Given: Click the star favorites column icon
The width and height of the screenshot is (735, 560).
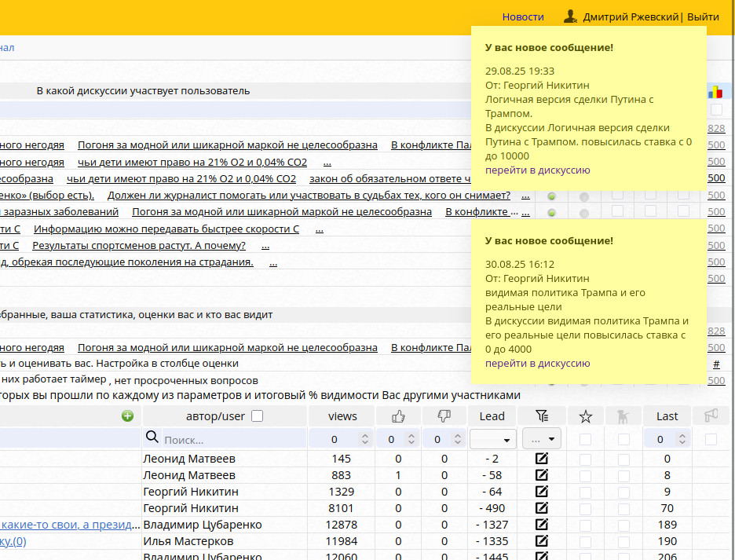Looking at the screenshot, I should point(585,416).
